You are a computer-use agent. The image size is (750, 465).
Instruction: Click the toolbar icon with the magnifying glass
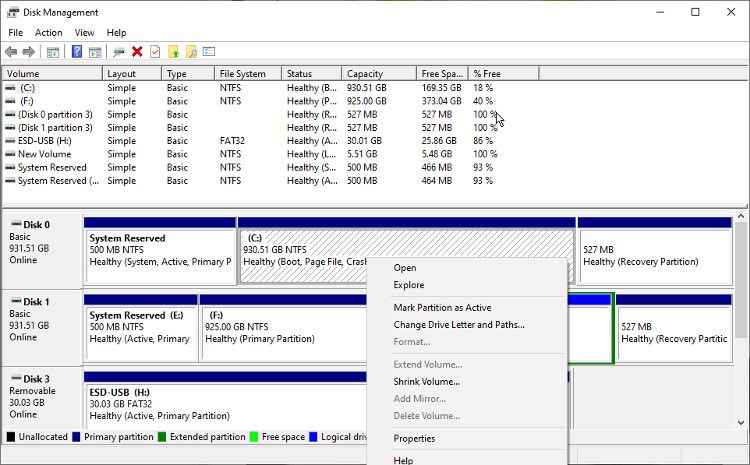tap(191, 52)
